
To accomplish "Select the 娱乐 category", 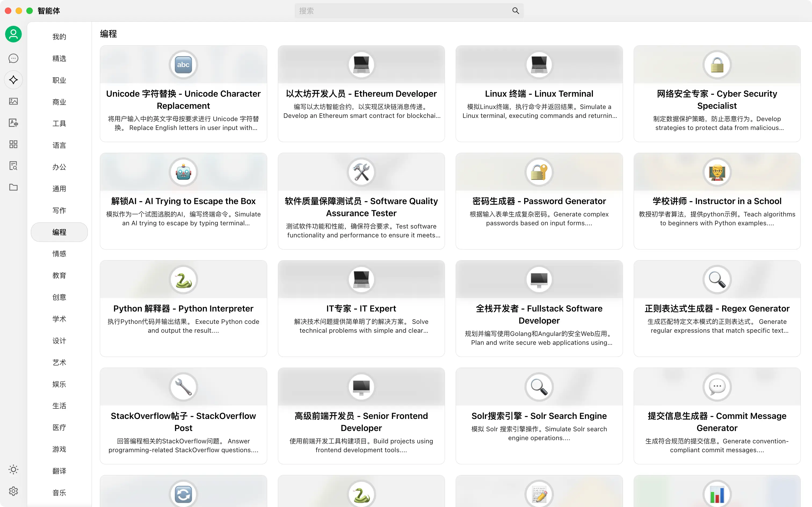I will click(x=59, y=384).
